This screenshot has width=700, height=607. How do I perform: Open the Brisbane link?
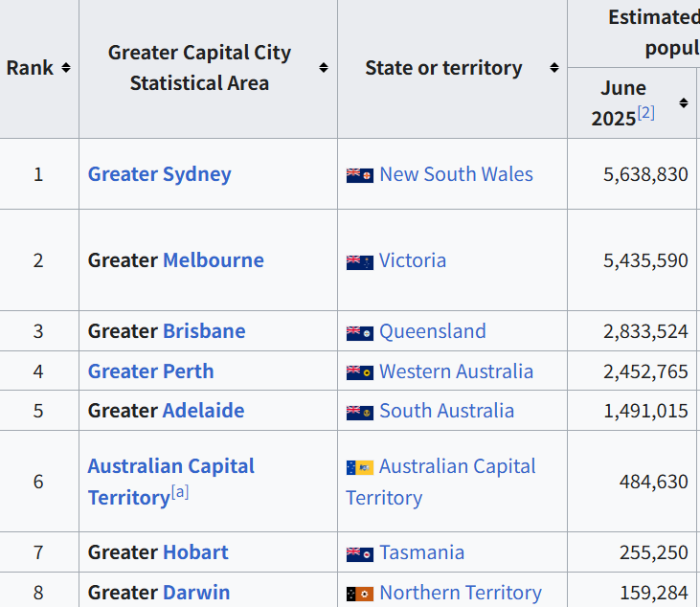point(204,331)
